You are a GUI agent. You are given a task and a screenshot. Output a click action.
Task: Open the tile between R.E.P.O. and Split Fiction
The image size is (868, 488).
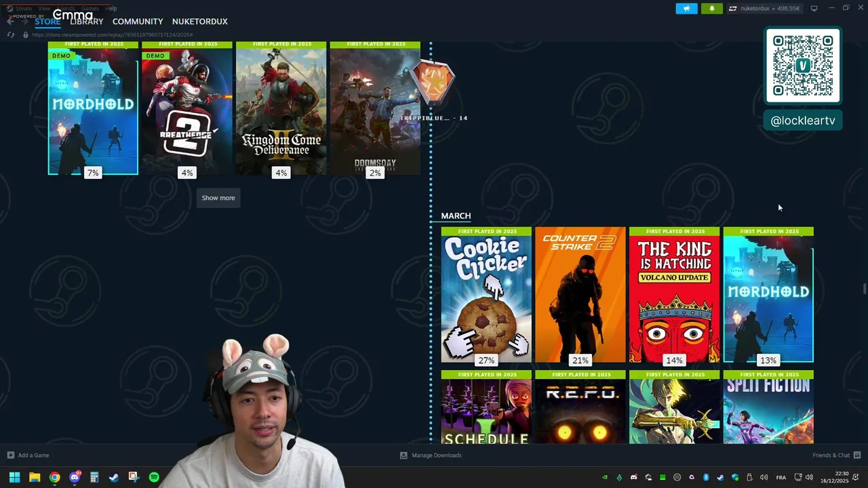[x=674, y=408]
